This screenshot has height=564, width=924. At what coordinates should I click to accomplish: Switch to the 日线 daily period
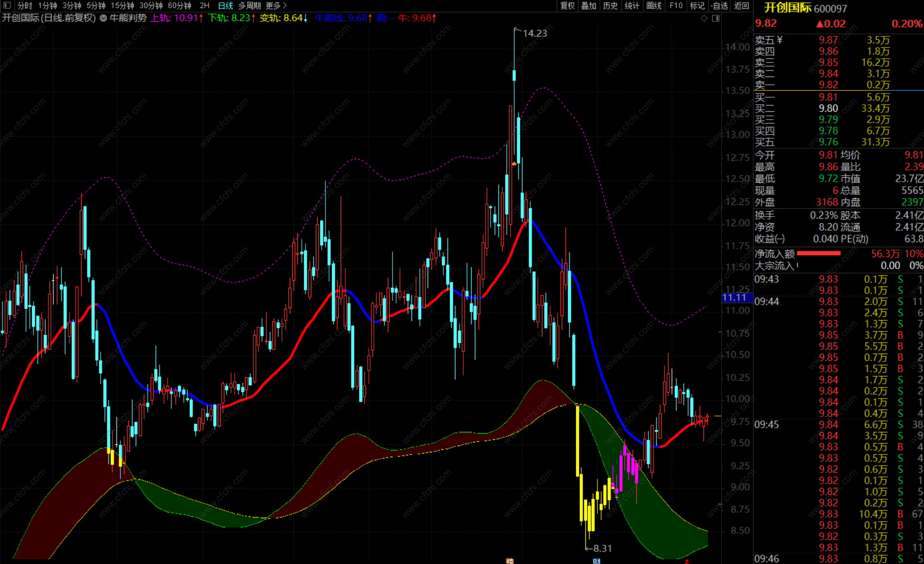[225, 5]
